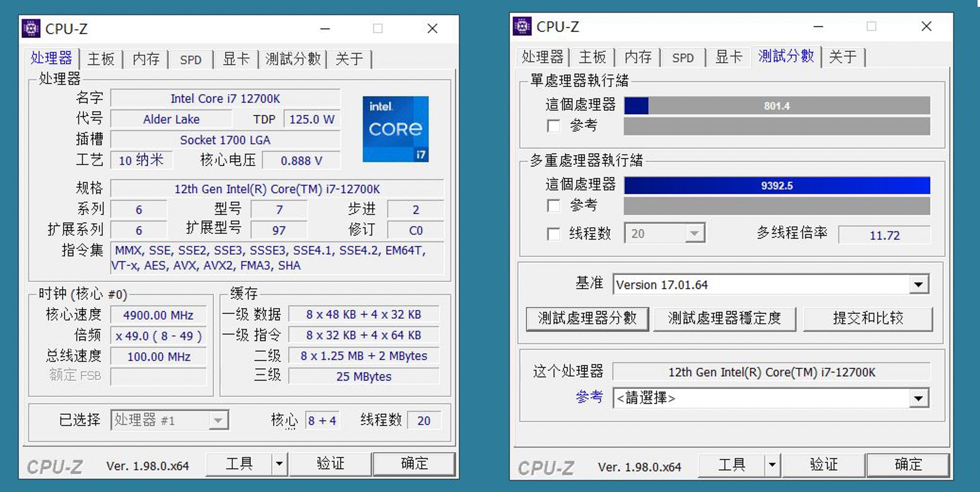Image resolution: width=980 pixels, height=492 pixels.
Task: Click the 三级 cache value 25 MBytes
Action: (x=364, y=377)
